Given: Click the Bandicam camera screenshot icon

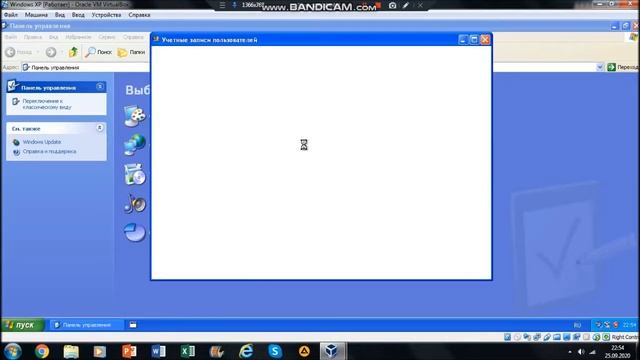Looking at the screenshot, I should point(392,5).
